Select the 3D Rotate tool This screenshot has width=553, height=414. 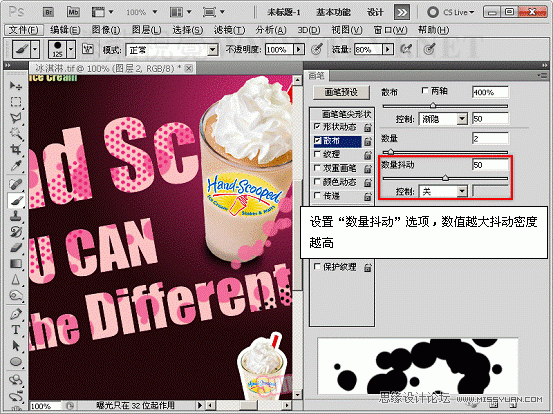16,380
